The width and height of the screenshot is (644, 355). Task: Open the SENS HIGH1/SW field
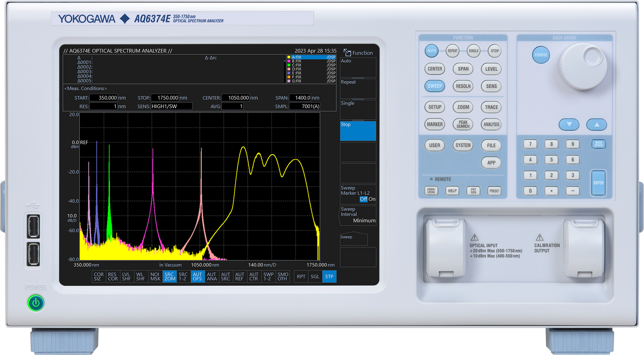172,106
